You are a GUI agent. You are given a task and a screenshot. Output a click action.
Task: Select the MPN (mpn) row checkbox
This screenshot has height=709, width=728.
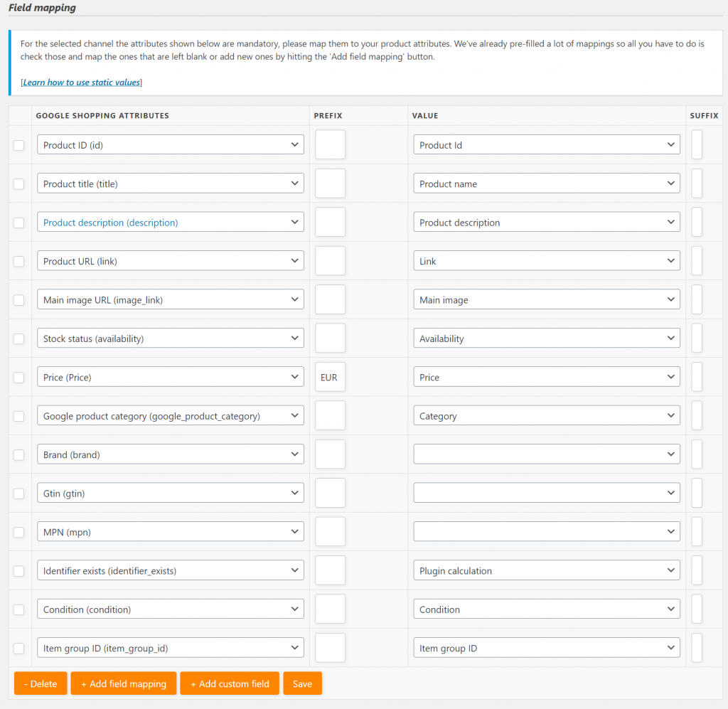pos(18,532)
